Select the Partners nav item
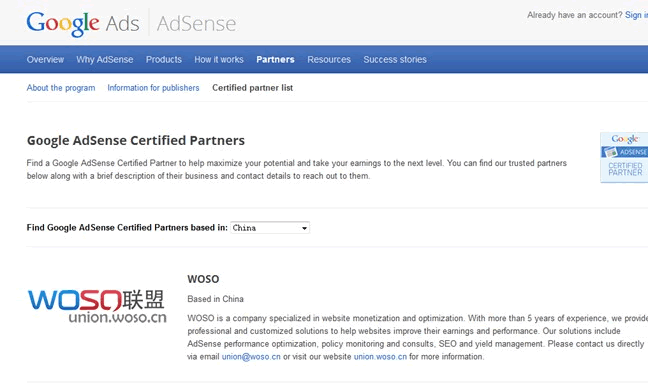The height and width of the screenshot is (392, 648). pyautogui.click(x=275, y=59)
